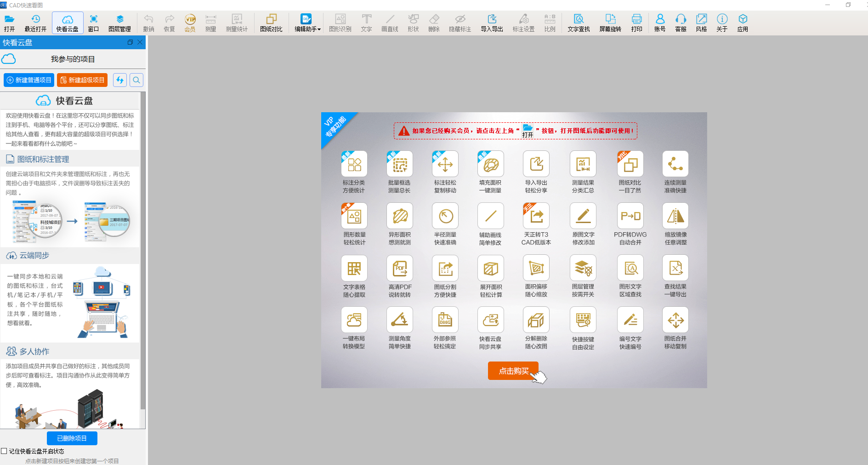This screenshot has height=465, width=868.
Task: Contact 客服 customer service icon
Action: pos(681,23)
